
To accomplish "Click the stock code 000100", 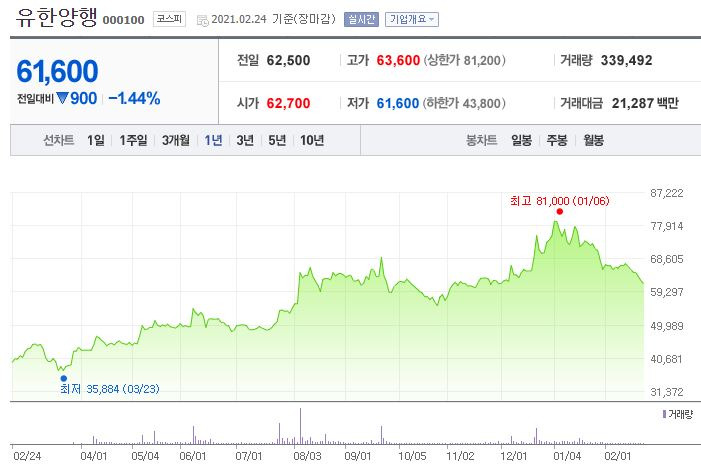I will (123, 20).
